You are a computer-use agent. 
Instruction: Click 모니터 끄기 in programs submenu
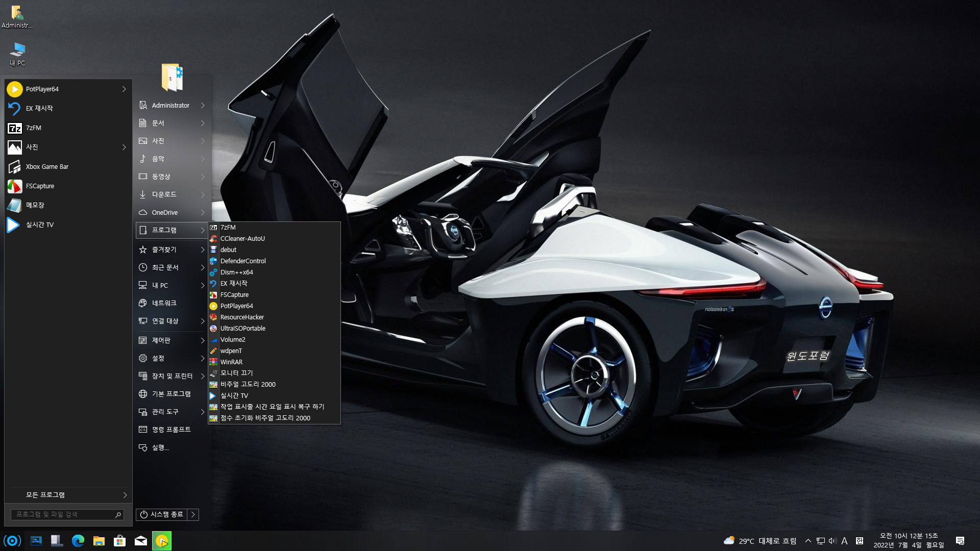pyautogui.click(x=274, y=373)
